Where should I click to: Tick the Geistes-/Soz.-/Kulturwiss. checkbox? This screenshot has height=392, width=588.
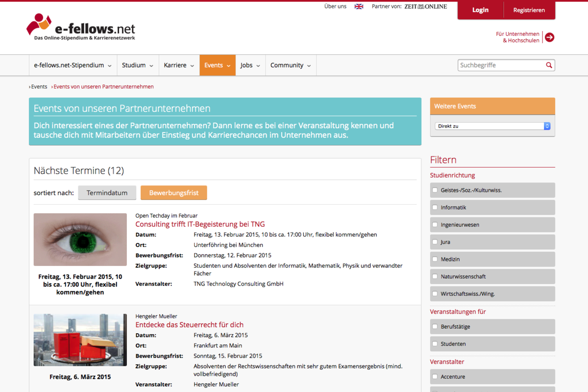tap(435, 190)
